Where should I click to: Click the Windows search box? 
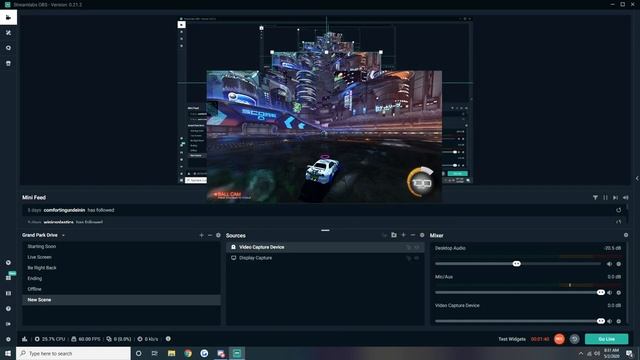coord(73,353)
